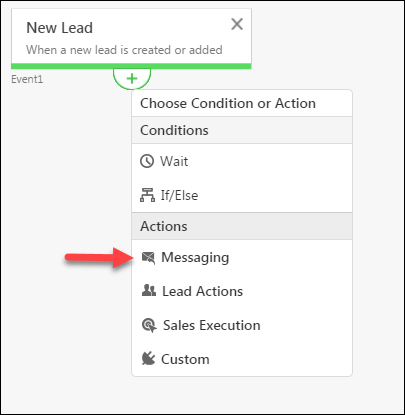Click the Lead Actions people icon

(149, 291)
